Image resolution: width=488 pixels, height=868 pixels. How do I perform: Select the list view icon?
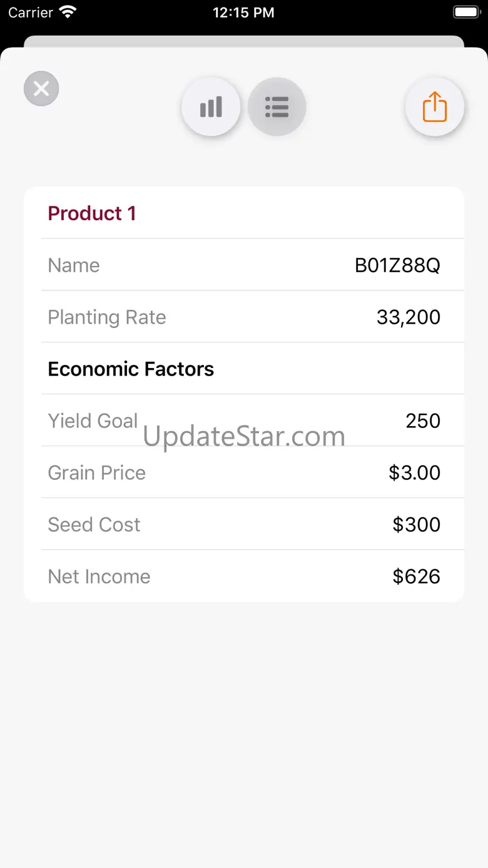point(277,107)
